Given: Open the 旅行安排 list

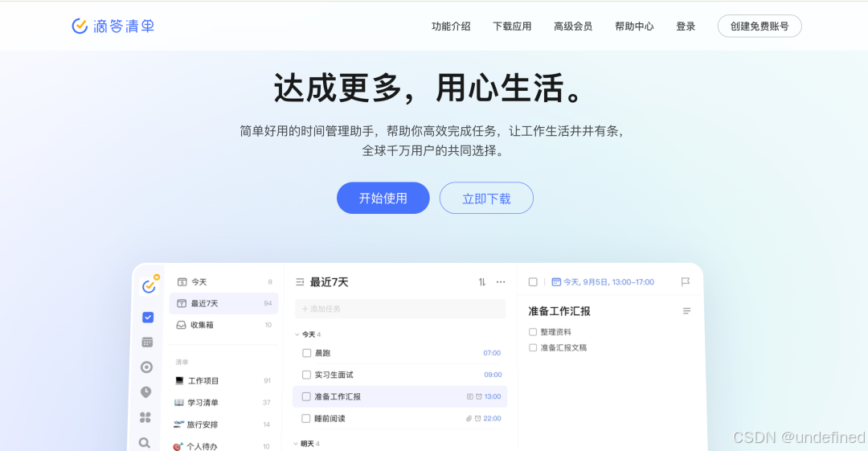Looking at the screenshot, I should 223,424.
